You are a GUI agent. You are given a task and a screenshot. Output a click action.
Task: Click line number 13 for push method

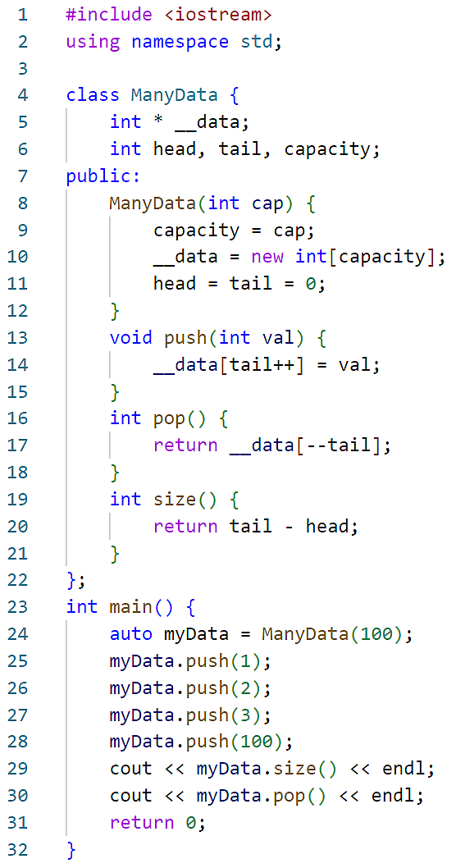[x=16, y=338]
